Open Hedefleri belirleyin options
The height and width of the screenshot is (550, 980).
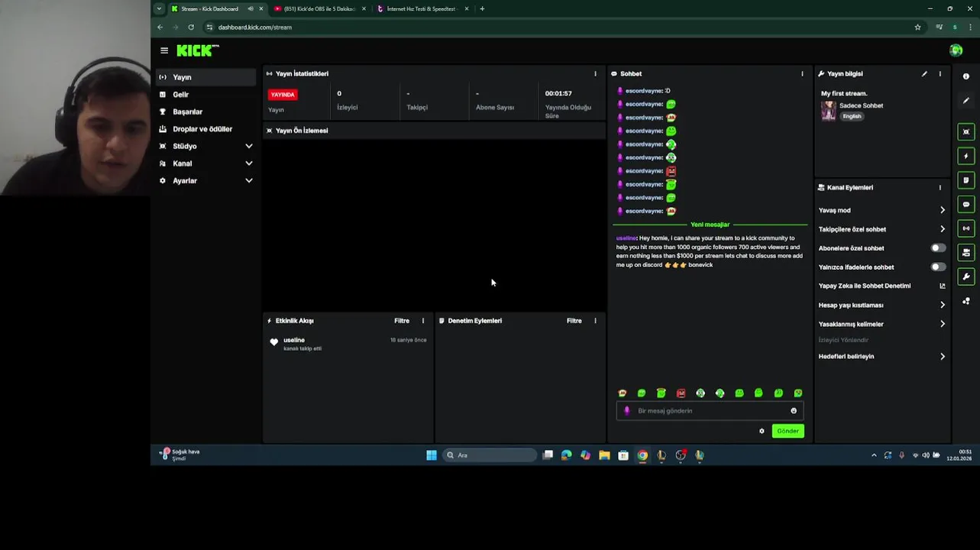[x=881, y=357]
